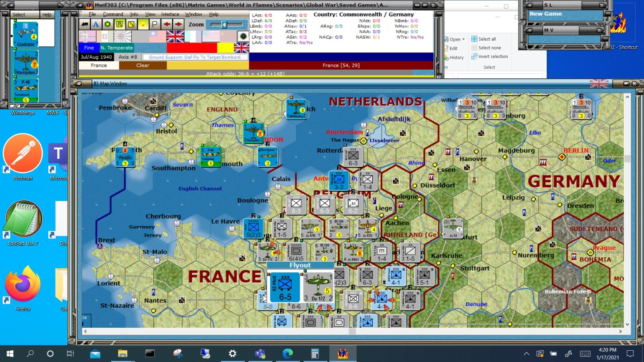
Task: Click the map vertical scrollbar down arrow
Action: click(x=627, y=324)
